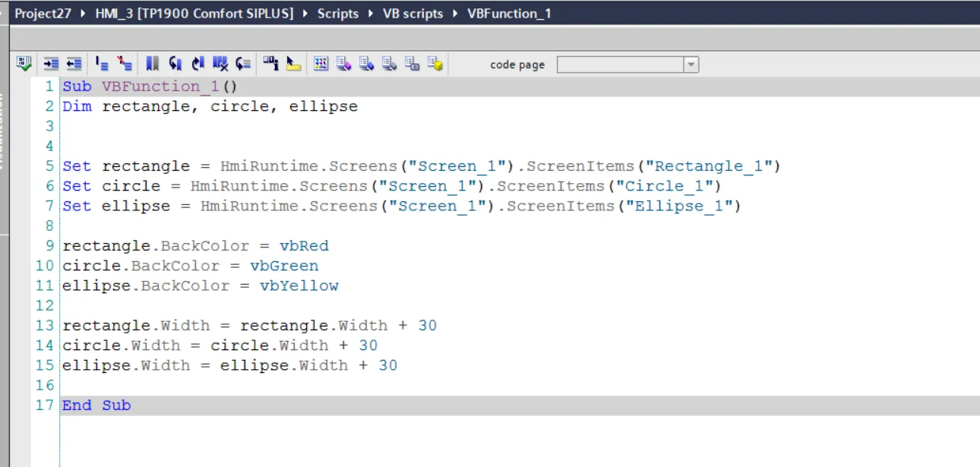Click "Set rectangle" at start of line 5

(x=126, y=166)
